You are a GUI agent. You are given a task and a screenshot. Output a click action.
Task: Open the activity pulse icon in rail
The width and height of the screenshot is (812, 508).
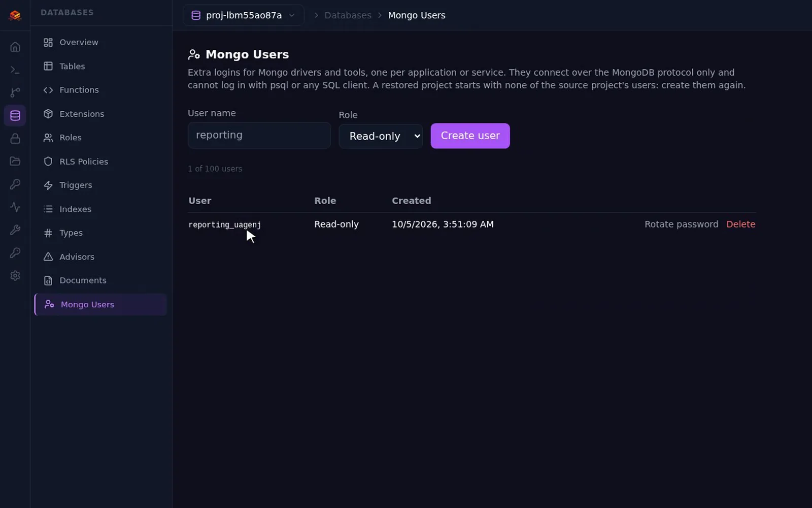pos(15,207)
